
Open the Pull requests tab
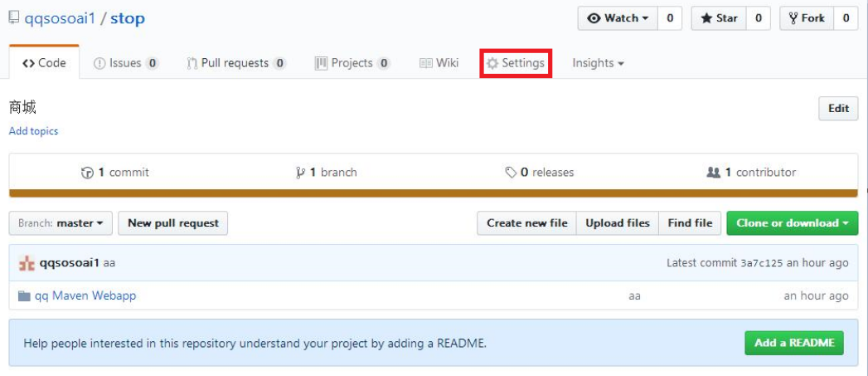tap(236, 63)
